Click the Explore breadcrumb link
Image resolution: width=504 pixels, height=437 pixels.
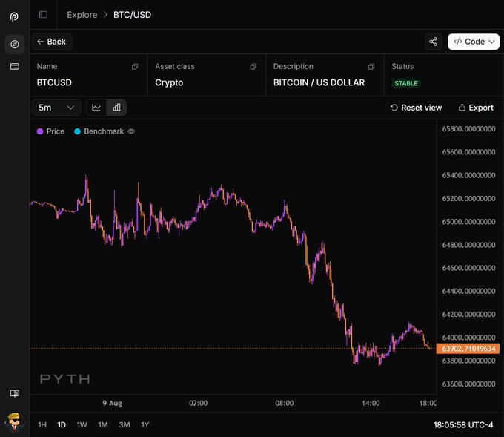pos(82,15)
